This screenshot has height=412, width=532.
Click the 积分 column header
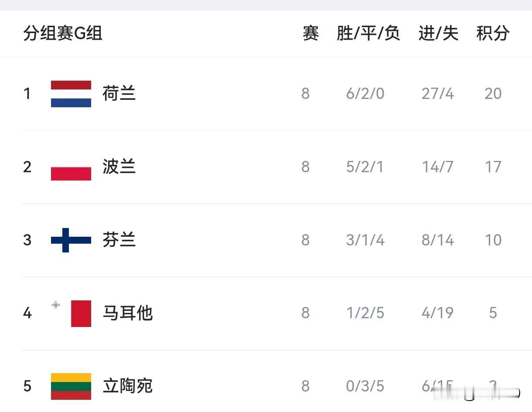493,34
